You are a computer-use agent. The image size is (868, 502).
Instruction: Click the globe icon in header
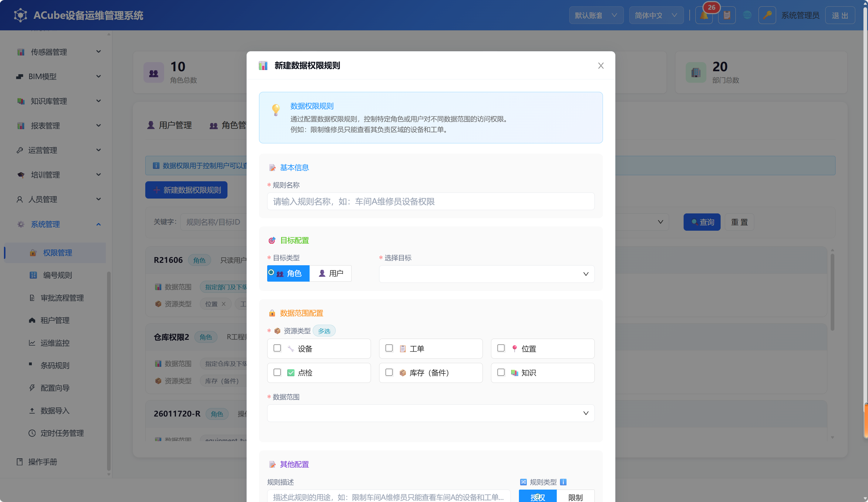747,15
